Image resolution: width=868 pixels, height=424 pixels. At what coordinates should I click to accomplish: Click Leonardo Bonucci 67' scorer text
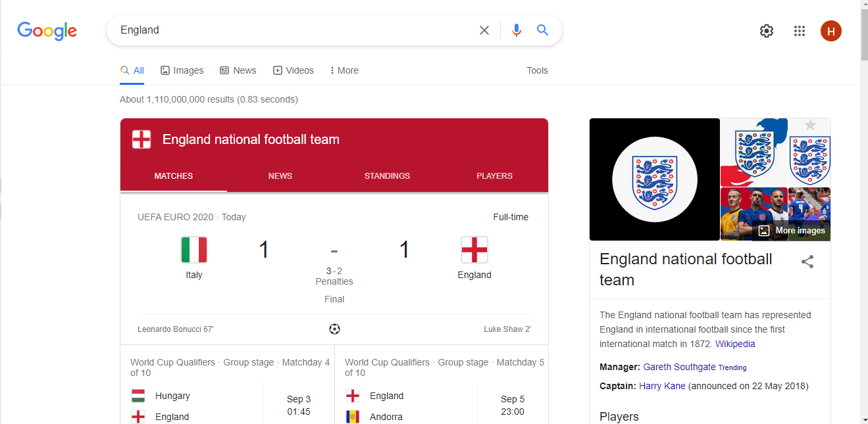[x=176, y=329]
